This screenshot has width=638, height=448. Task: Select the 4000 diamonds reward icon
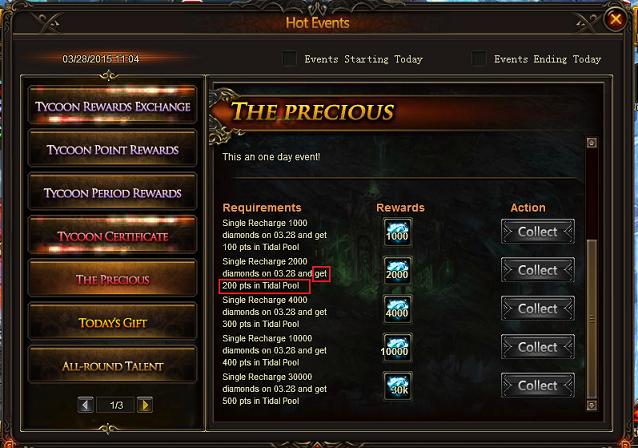pyautogui.click(x=398, y=309)
